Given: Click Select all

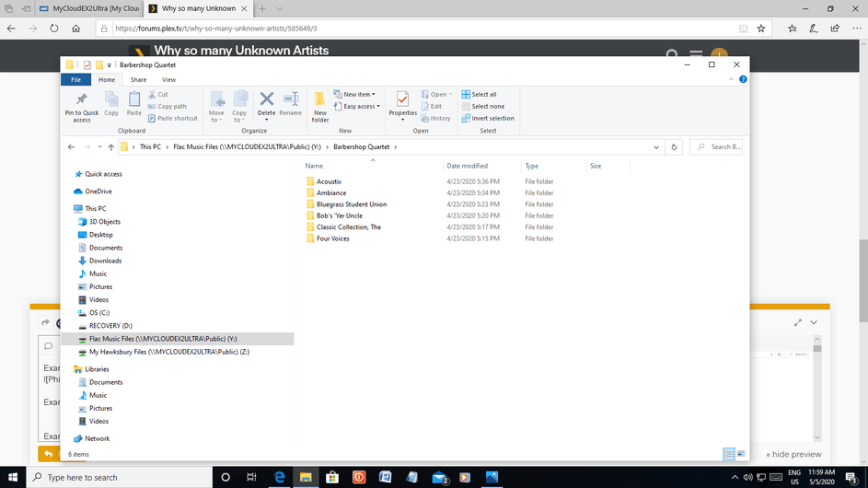Looking at the screenshot, I should coord(479,95).
